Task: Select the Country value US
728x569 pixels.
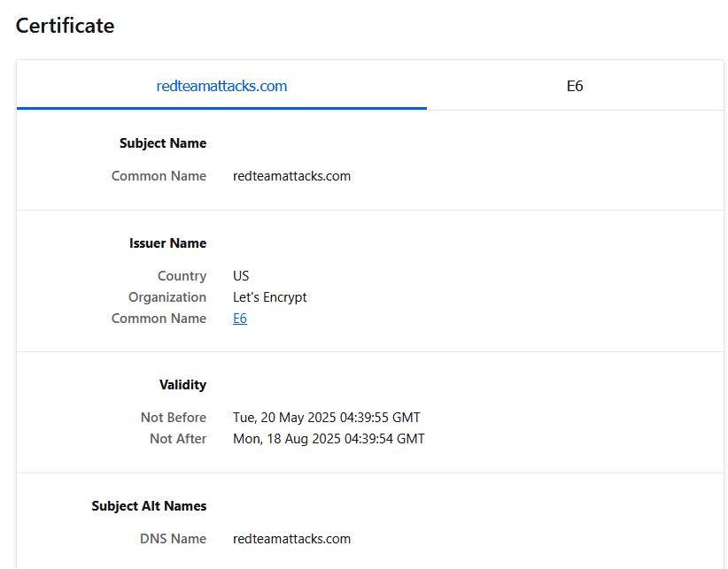Action: (x=241, y=276)
